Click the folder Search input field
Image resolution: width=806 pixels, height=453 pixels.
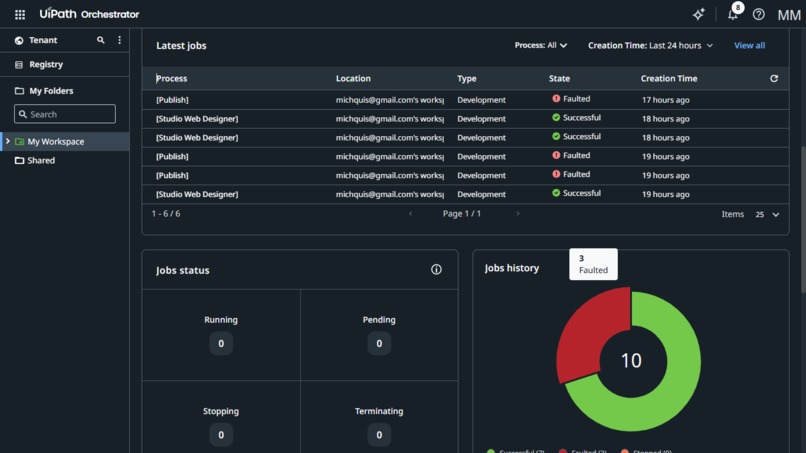(x=65, y=114)
